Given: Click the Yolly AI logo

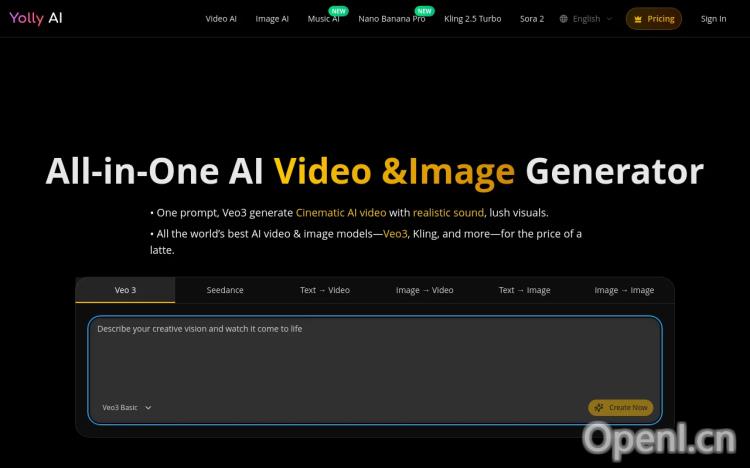Looking at the screenshot, I should point(35,18).
